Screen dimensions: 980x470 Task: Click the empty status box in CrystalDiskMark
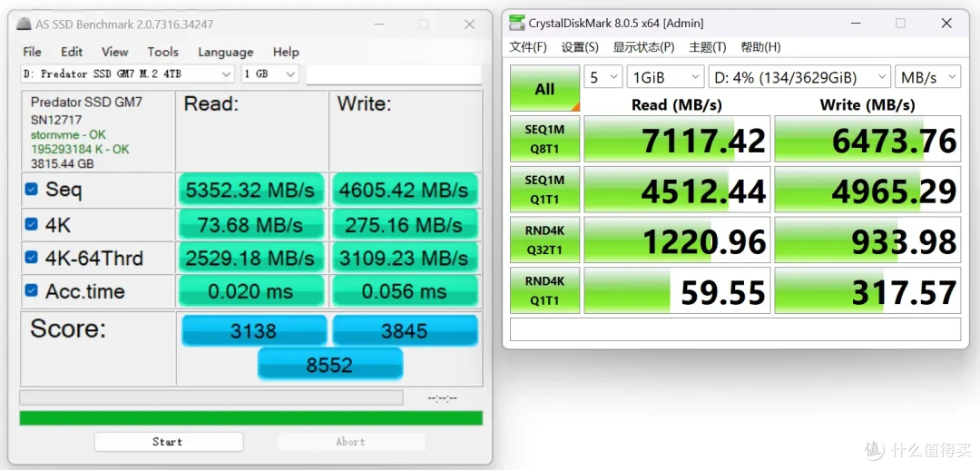click(x=735, y=329)
